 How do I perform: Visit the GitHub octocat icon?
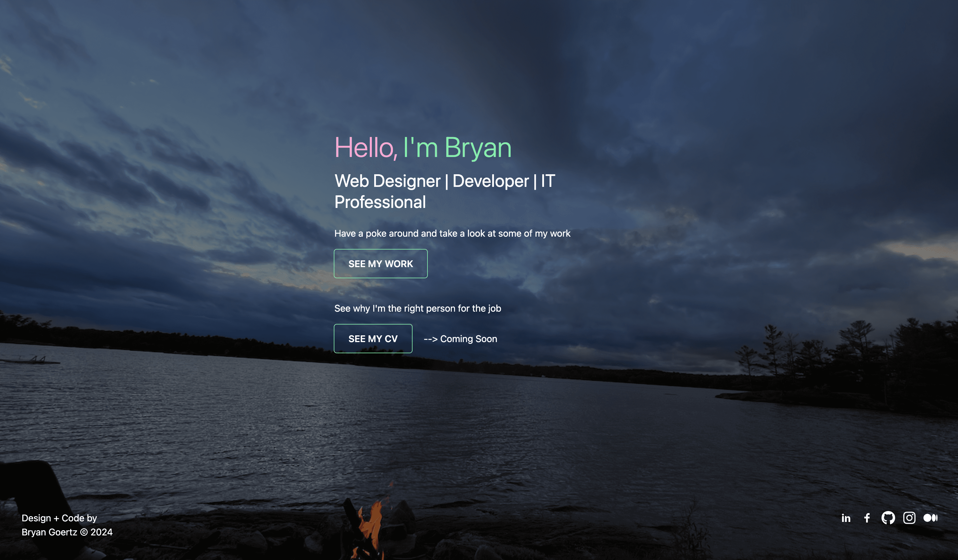pyautogui.click(x=888, y=518)
